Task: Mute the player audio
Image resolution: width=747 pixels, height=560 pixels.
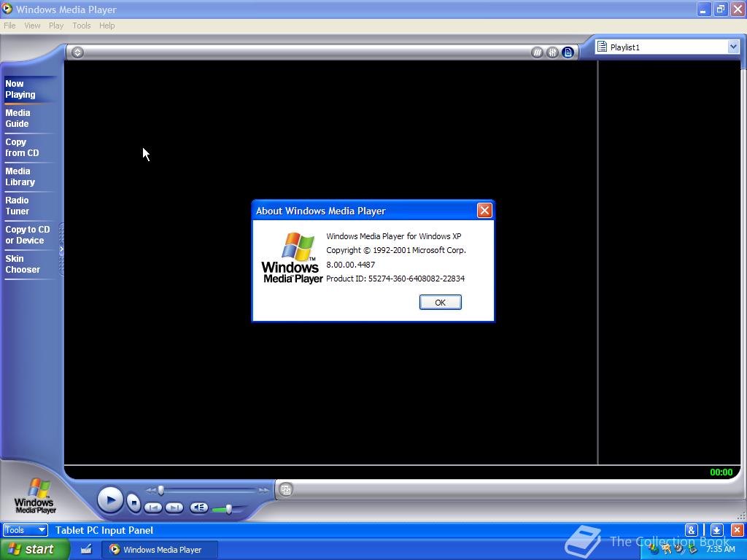Action: 198,507
